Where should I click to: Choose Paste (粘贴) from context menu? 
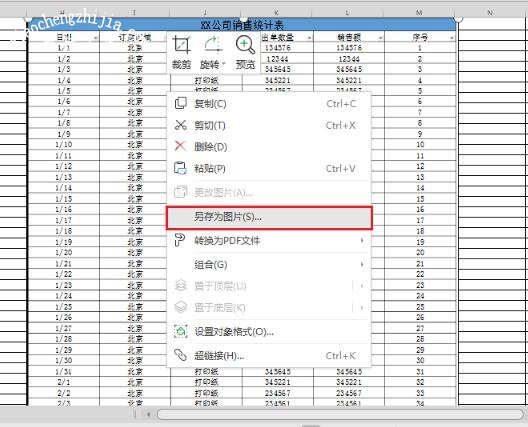pos(269,168)
